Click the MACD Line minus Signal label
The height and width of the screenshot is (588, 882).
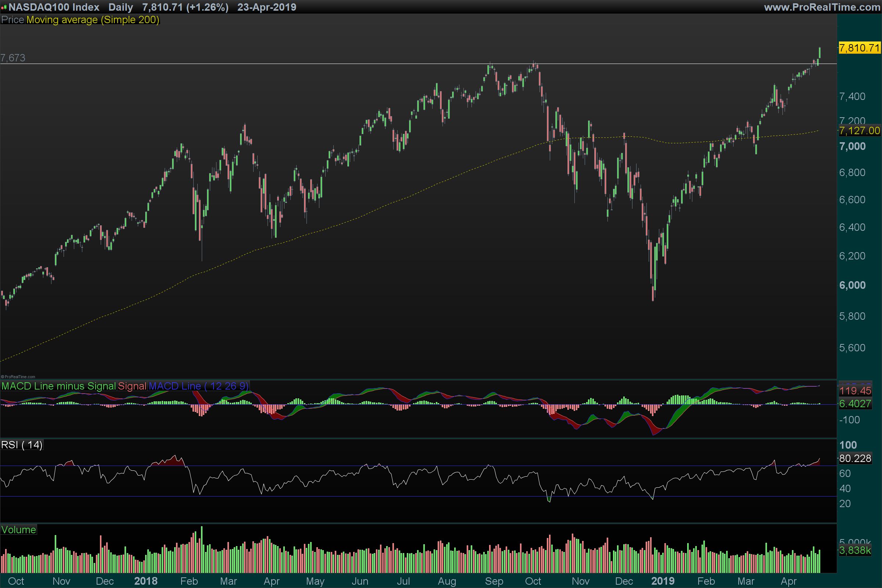(58, 386)
